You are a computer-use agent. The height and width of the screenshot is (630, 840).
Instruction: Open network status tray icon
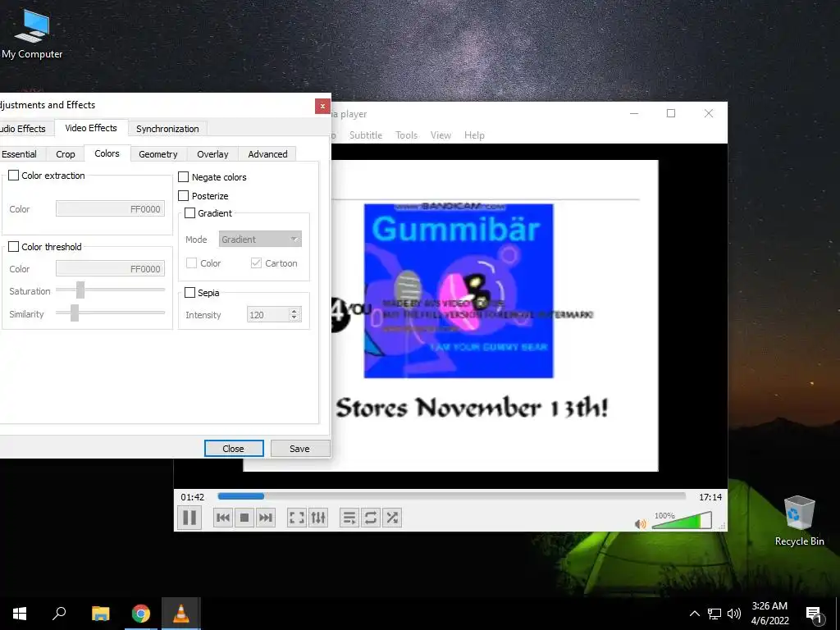point(714,614)
